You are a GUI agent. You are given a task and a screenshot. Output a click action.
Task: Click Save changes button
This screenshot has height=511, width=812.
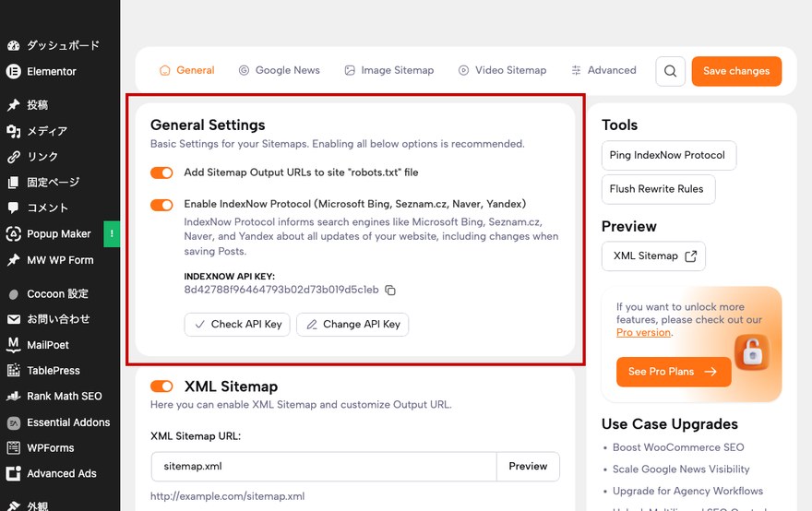(x=736, y=71)
